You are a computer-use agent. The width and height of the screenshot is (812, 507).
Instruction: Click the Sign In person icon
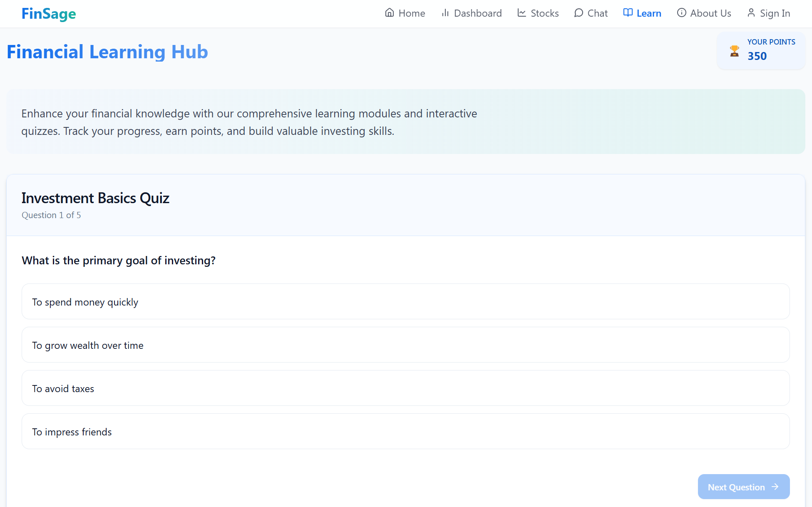pos(751,13)
